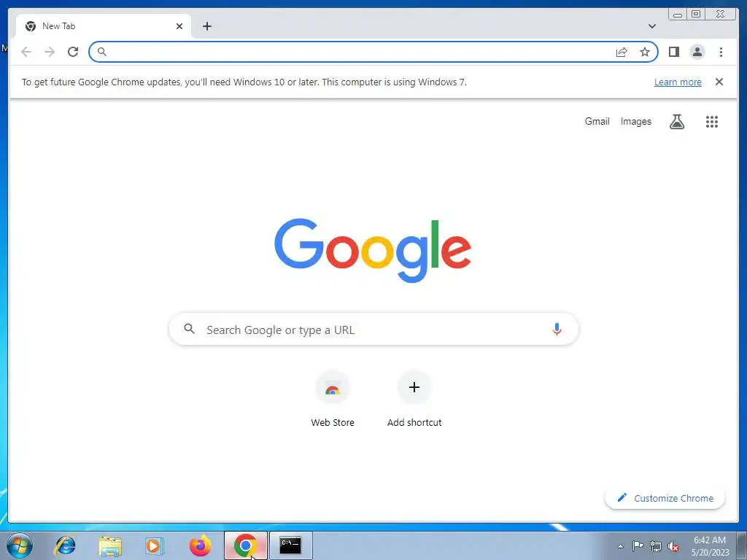Open Windows Explorer from the taskbar

coord(110,545)
